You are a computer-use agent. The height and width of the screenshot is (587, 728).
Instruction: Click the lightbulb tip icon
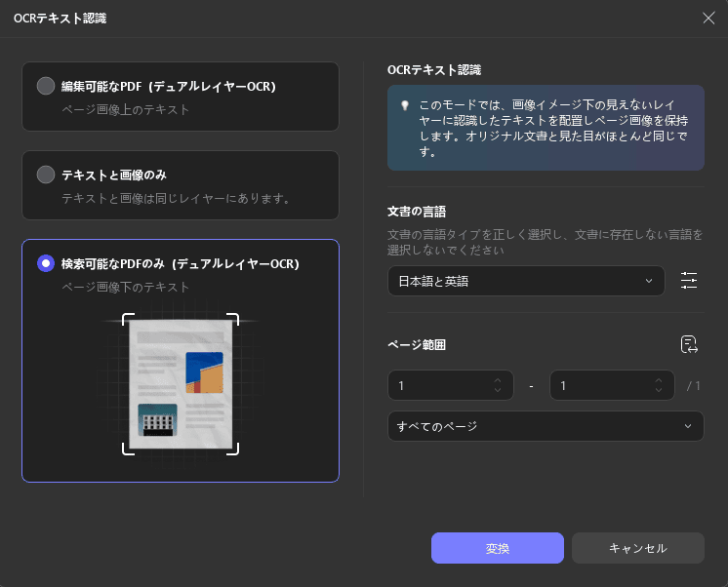[x=404, y=104]
